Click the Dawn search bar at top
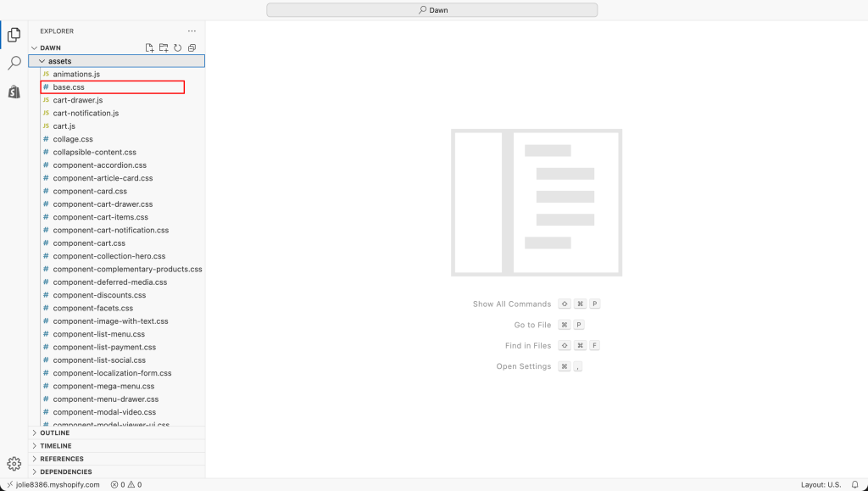 (x=432, y=10)
